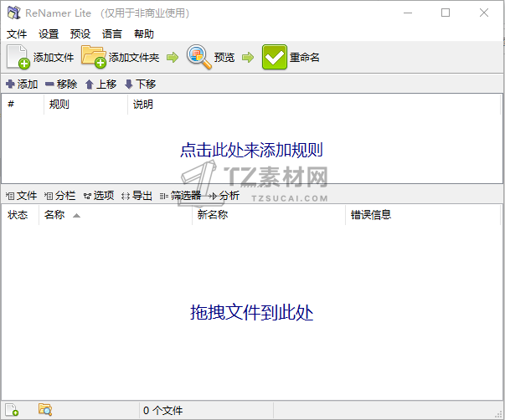Click the green Rename (重命名) checkmark icon
Screen dimensions: 505x420
pyautogui.click(x=274, y=57)
